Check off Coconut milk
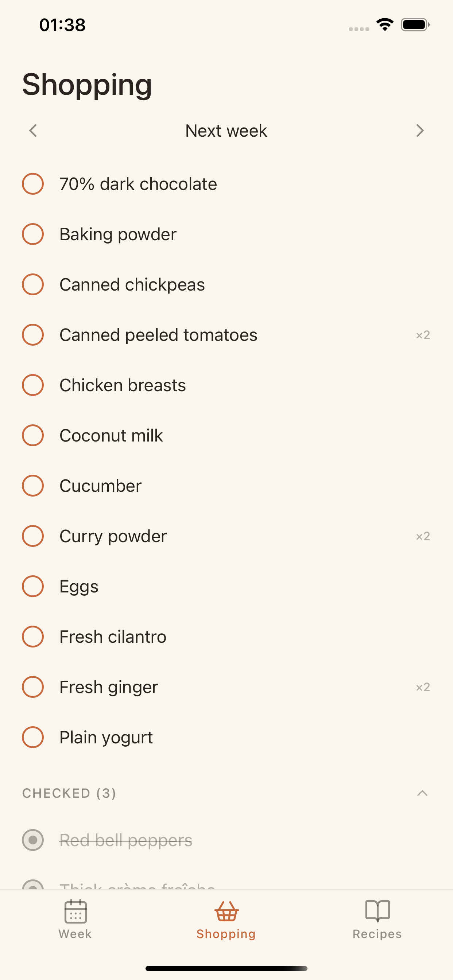This screenshot has height=980, width=453. click(x=33, y=435)
